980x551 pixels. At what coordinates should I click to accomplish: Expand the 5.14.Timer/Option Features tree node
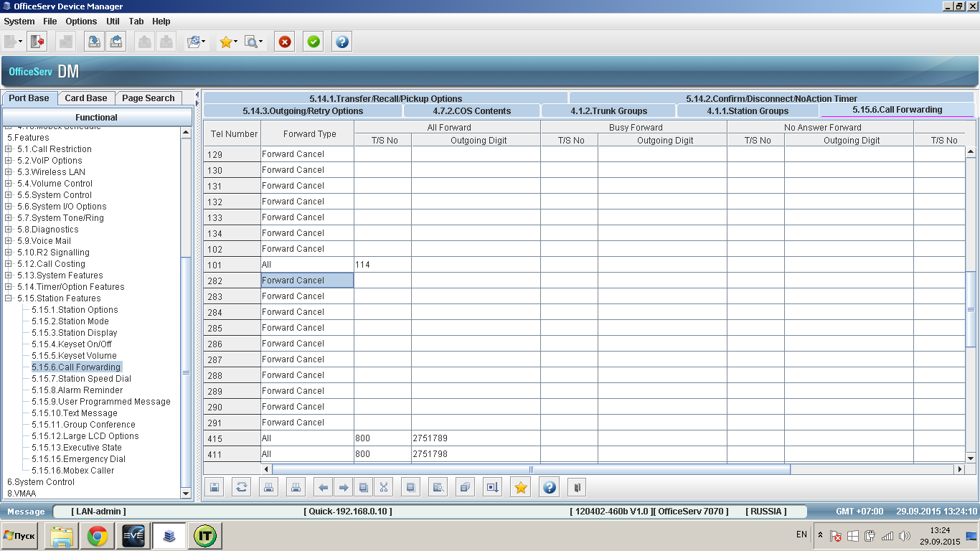9,287
